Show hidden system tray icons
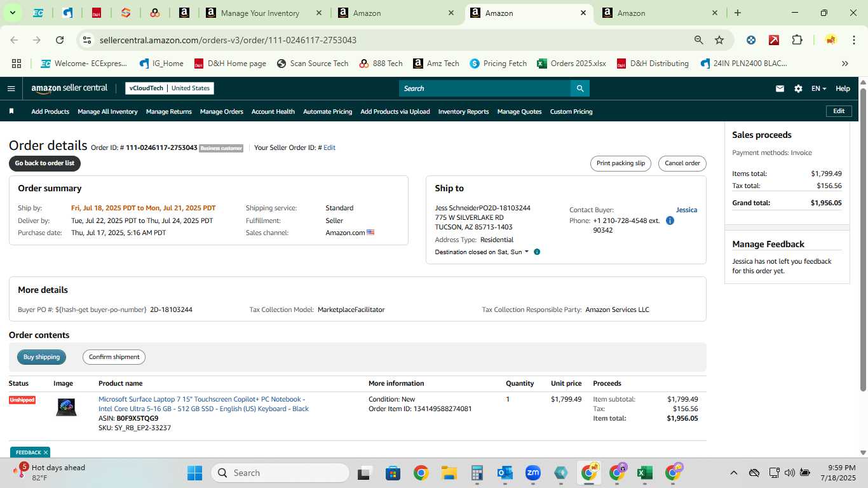 733,473
